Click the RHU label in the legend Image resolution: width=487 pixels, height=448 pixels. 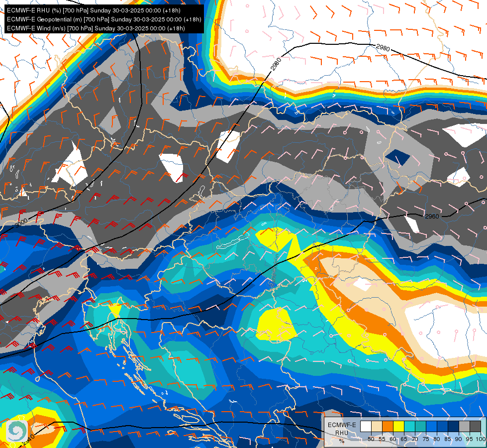click(x=342, y=433)
